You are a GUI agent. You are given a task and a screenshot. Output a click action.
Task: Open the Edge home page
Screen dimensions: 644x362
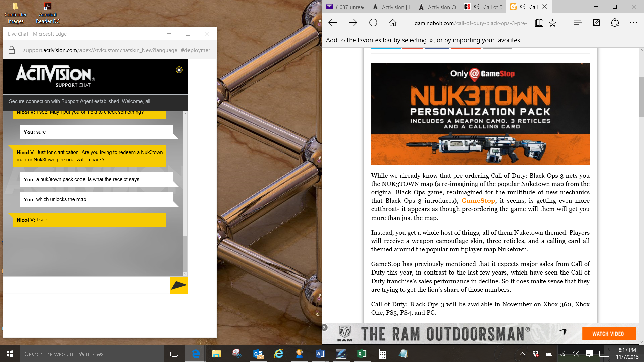coord(393,23)
